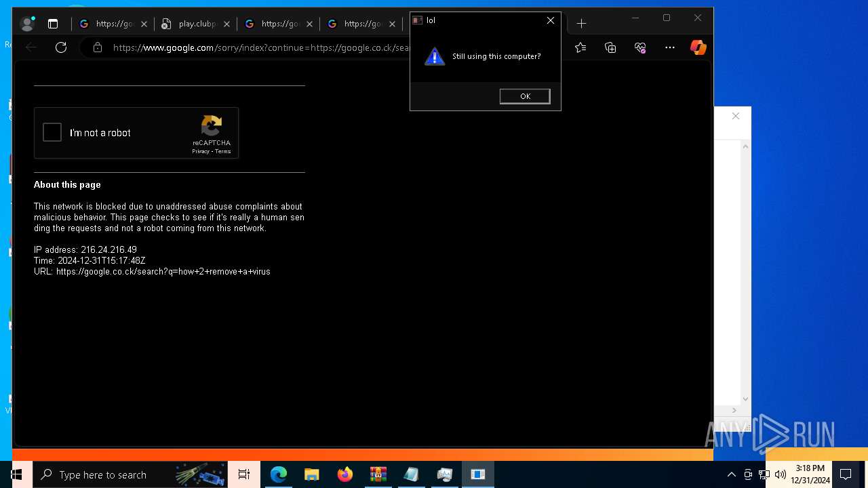
Task: Click the IP address 216.24.216.49 text
Action: point(85,249)
